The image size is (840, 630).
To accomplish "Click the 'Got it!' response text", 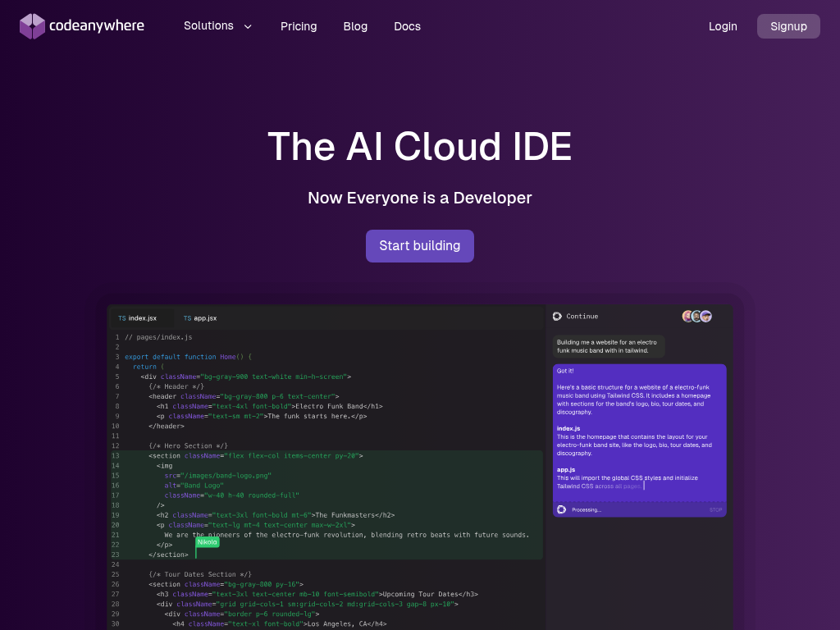I will tap(565, 371).
